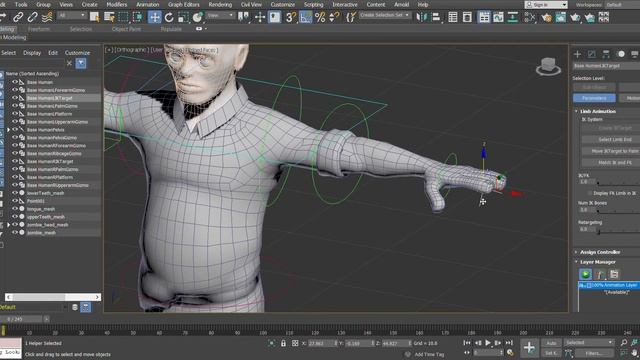
Task: Click Play Animation button
Action: (x=488, y=343)
